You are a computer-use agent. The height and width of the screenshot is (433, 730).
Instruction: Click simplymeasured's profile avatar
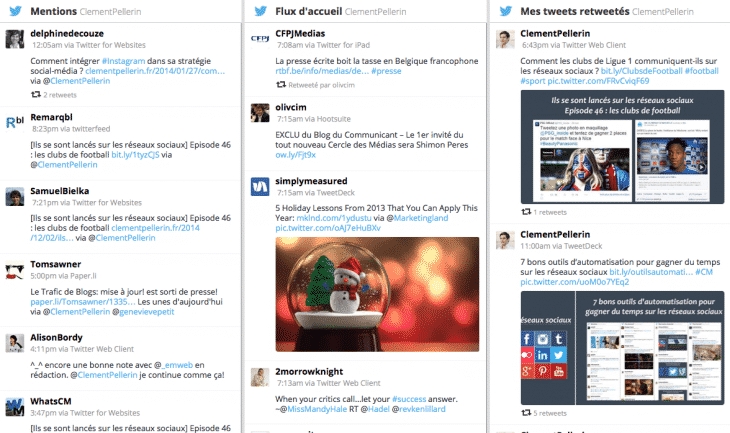pyautogui.click(x=259, y=186)
